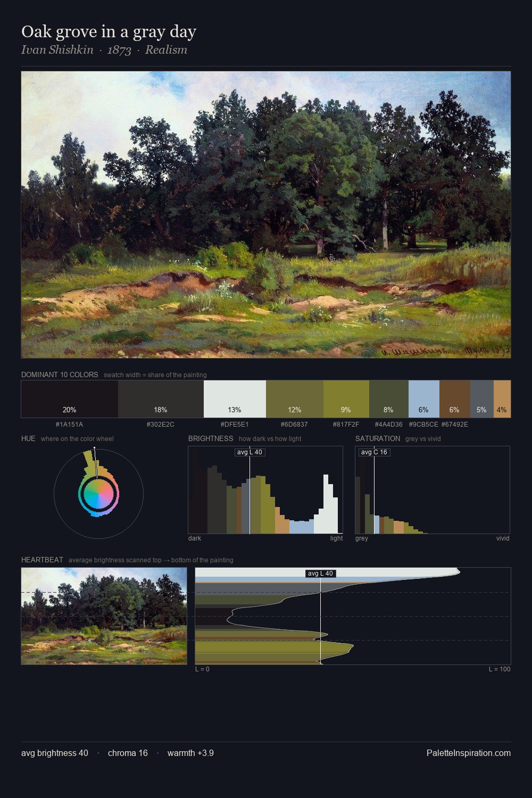Click the artist name Ivan Shishkin
Screen dimensions: 532x798
click(57, 50)
